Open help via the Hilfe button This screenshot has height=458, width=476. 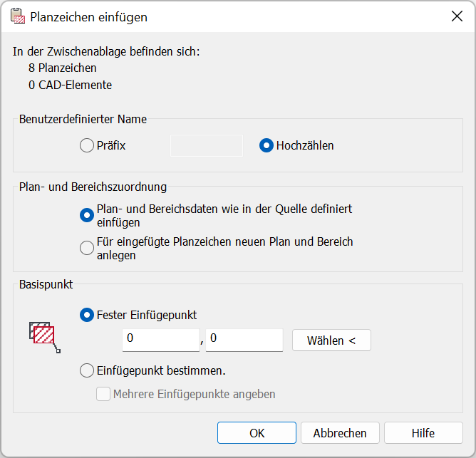click(x=423, y=432)
